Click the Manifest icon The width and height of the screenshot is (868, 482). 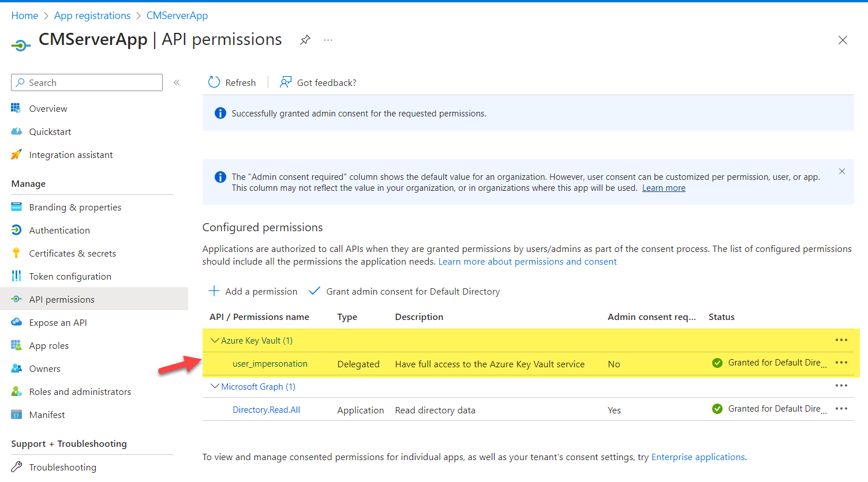pyautogui.click(x=16, y=415)
